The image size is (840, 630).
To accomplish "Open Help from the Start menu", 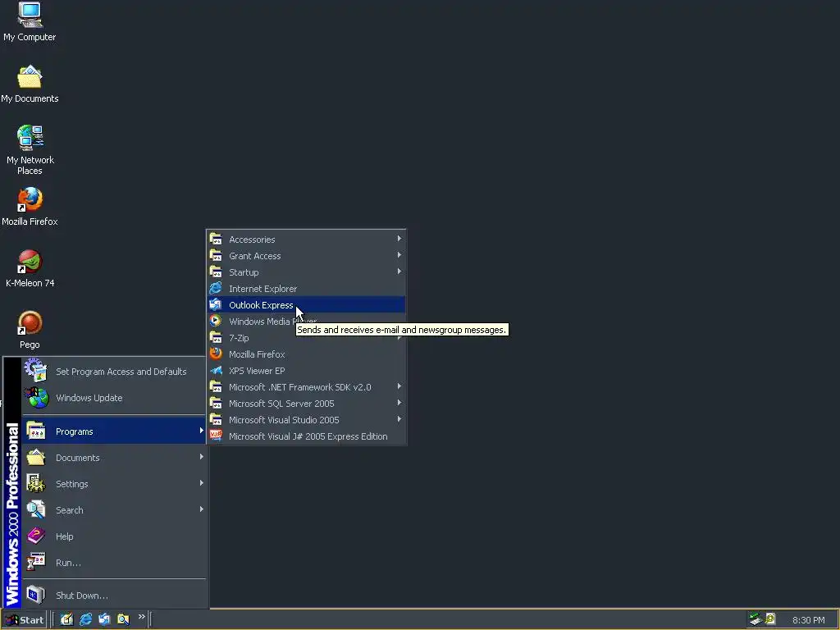I will 113,536.
